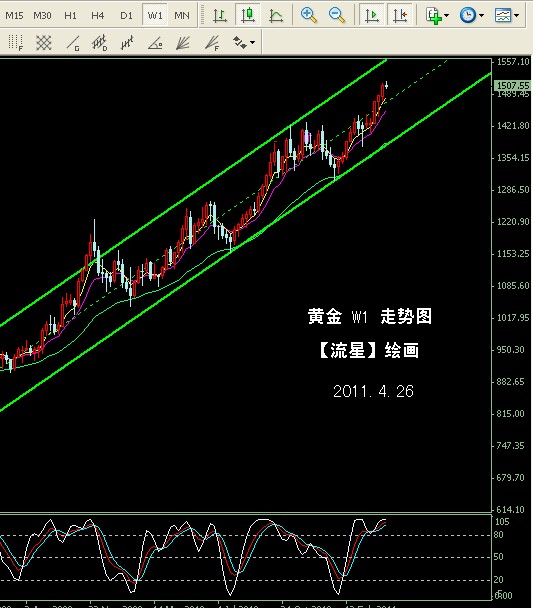Click the 1017.95 price scale label

pos(513,318)
